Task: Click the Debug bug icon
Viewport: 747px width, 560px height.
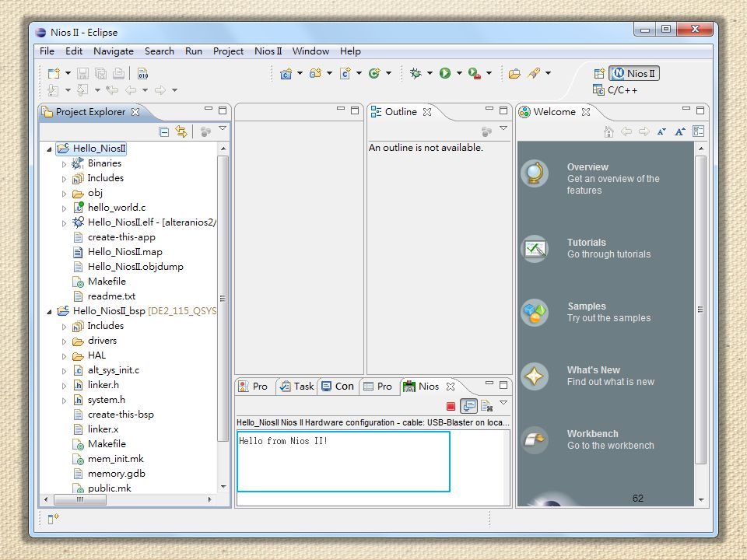Action: click(416, 73)
